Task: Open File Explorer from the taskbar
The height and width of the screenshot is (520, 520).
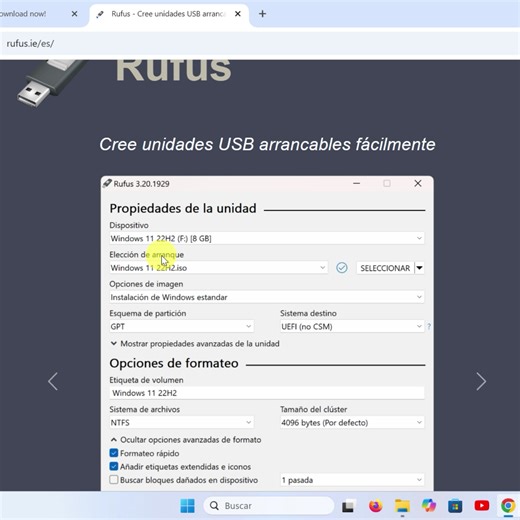Action: [402, 506]
